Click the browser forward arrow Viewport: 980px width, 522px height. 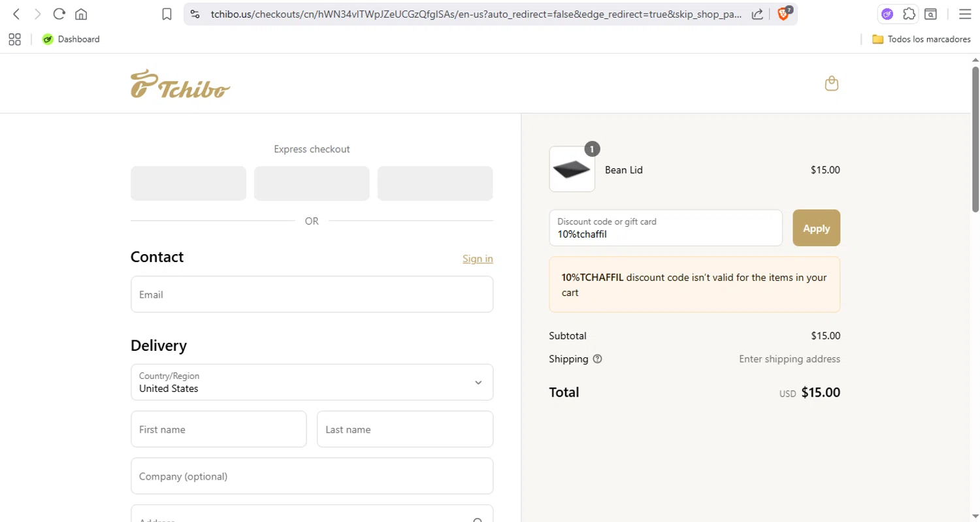[x=38, y=14]
